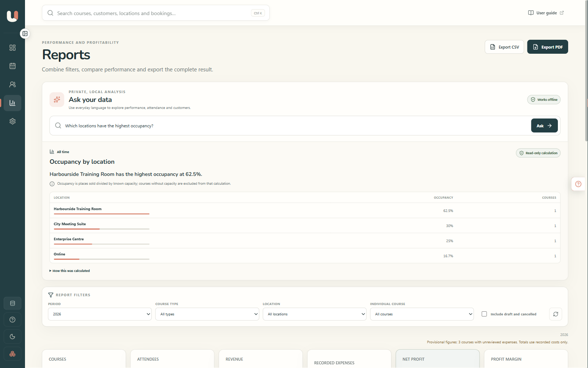Open the reports bar chart icon
The width and height of the screenshot is (588, 368).
[12, 103]
